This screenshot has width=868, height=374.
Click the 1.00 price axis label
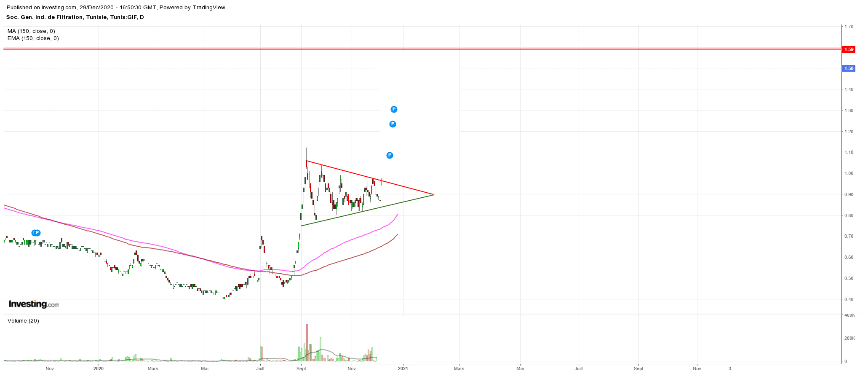click(848, 173)
